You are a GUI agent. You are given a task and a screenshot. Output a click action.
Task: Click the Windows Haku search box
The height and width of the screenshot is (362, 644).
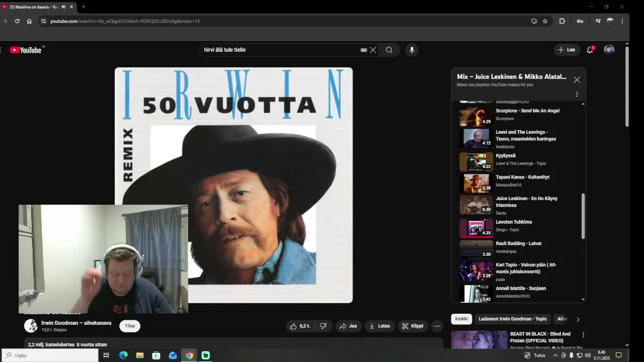(x=50, y=355)
